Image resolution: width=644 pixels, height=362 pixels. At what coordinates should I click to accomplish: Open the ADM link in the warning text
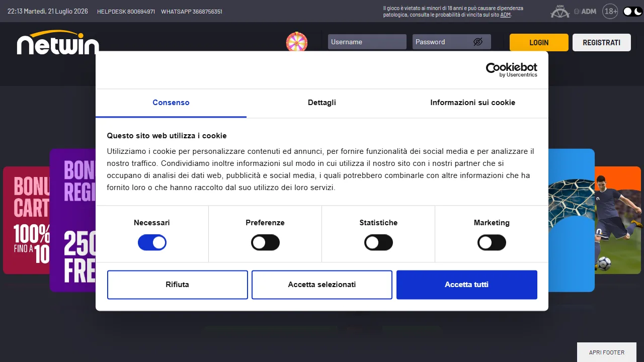[x=505, y=15]
